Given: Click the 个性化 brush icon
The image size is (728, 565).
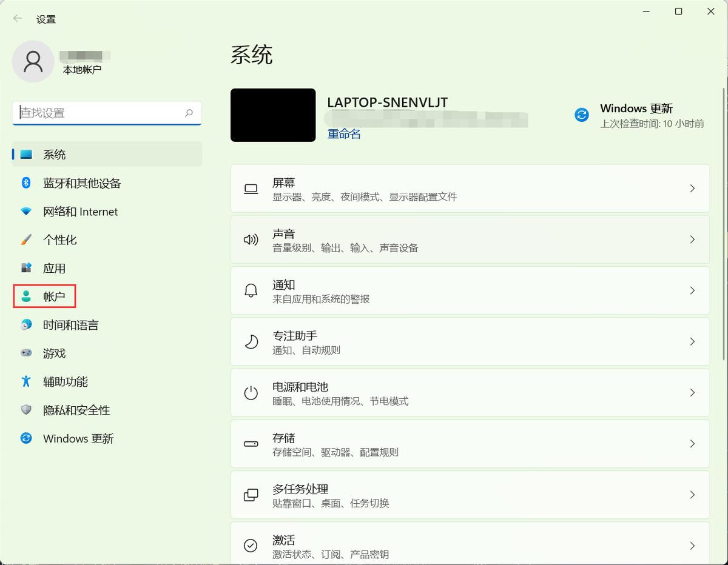Looking at the screenshot, I should pyautogui.click(x=26, y=239).
